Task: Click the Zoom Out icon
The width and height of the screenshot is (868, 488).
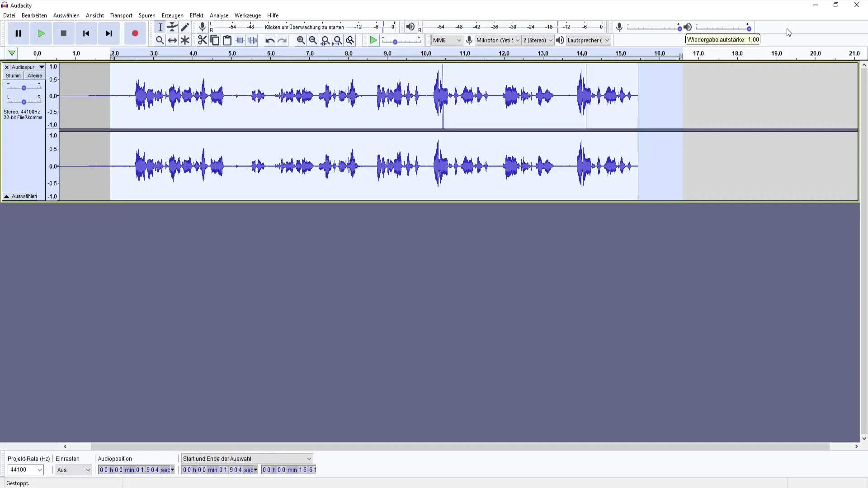Action: pyautogui.click(x=313, y=40)
